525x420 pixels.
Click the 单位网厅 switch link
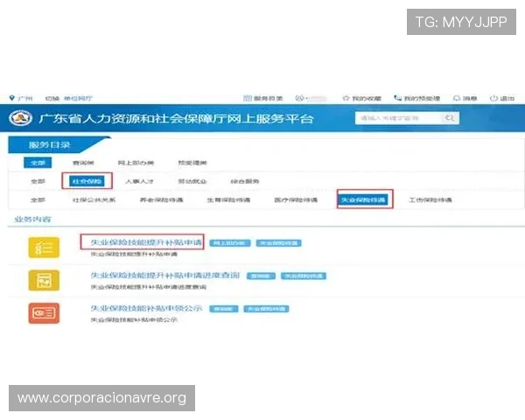78,99
